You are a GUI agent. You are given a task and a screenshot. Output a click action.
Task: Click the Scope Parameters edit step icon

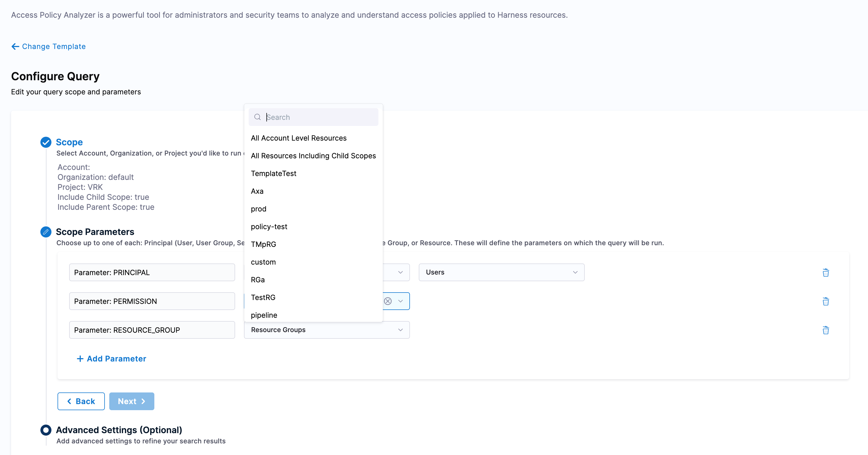pos(46,232)
